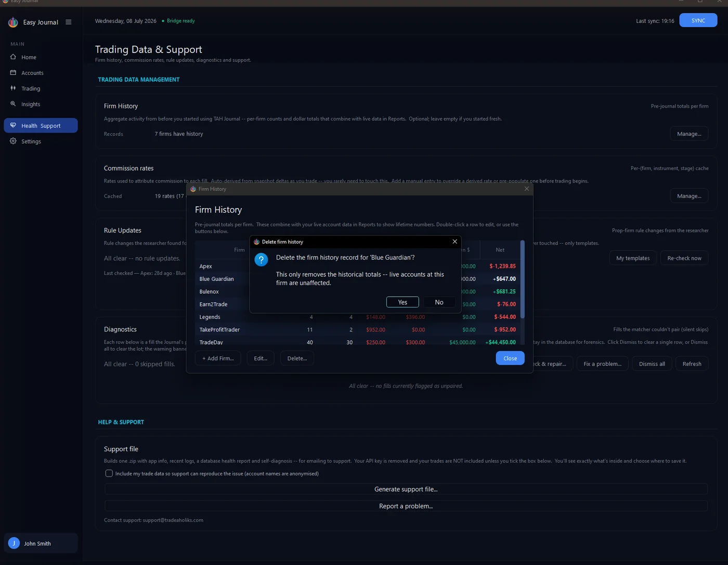Click the Net column header

click(x=500, y=250)
